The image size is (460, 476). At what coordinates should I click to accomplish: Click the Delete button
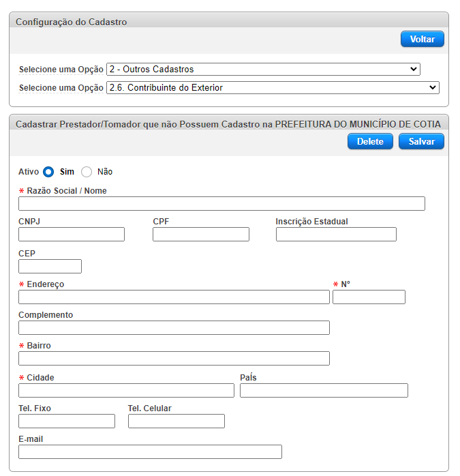[x=370, y=141]
